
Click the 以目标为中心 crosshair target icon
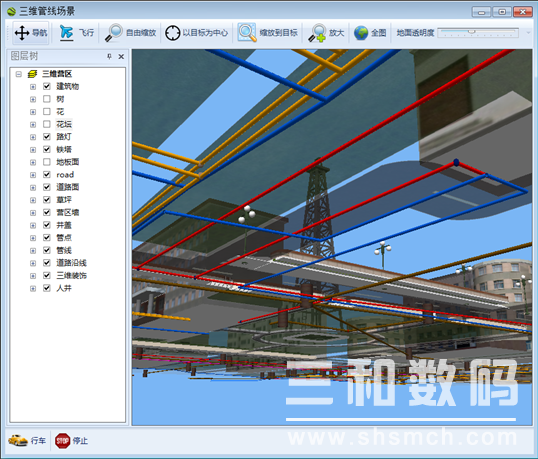click(173, 33)
